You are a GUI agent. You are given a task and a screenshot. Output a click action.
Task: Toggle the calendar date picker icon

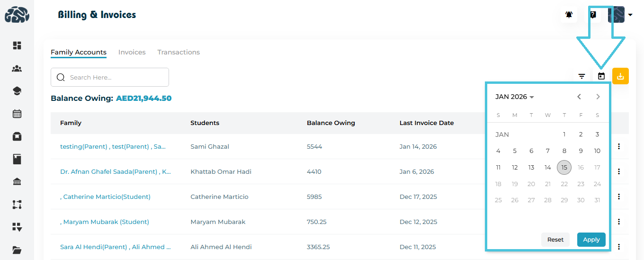[x=601, y=76]
